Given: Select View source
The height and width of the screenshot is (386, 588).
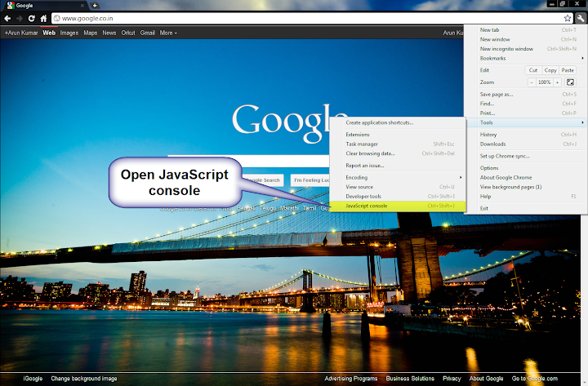Looking at the screenshot, I should pyautogui.click(x=398, y=187).
